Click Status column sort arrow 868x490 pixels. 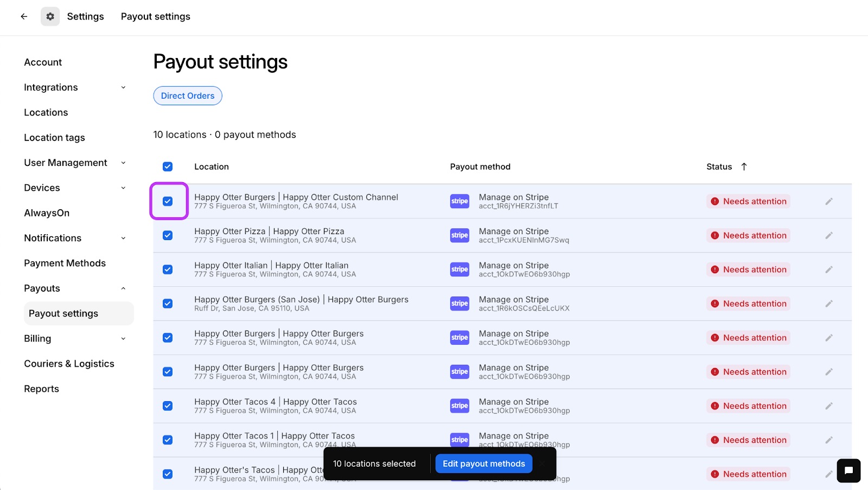click(x=744, y=166)
